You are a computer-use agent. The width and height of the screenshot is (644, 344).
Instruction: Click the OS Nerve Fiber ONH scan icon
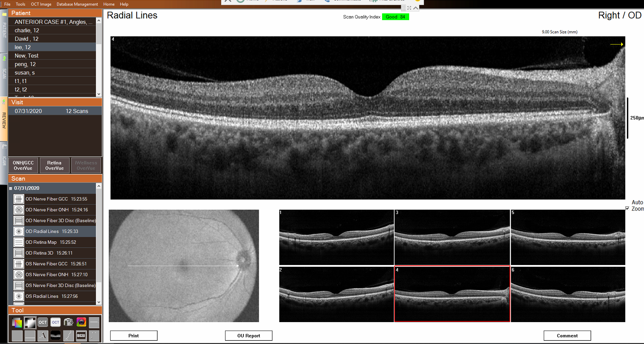tap(19, 274)
